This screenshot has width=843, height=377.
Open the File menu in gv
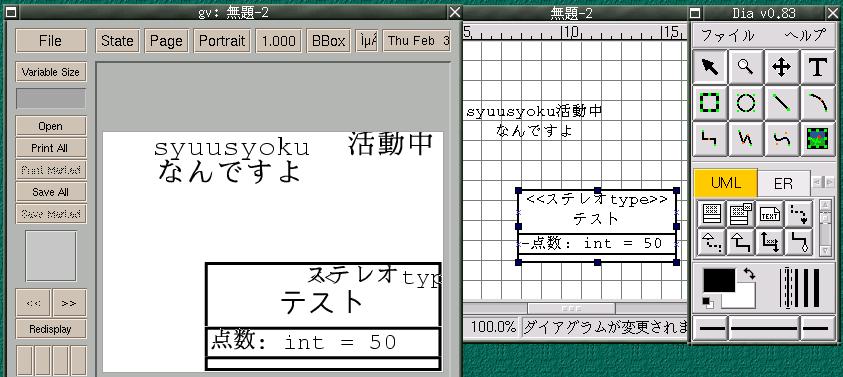tap(51, 41)
